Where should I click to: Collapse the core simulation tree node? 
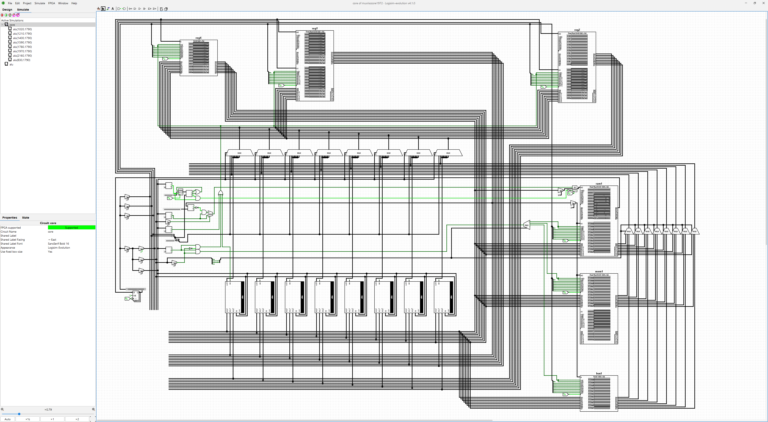[2, 24]
